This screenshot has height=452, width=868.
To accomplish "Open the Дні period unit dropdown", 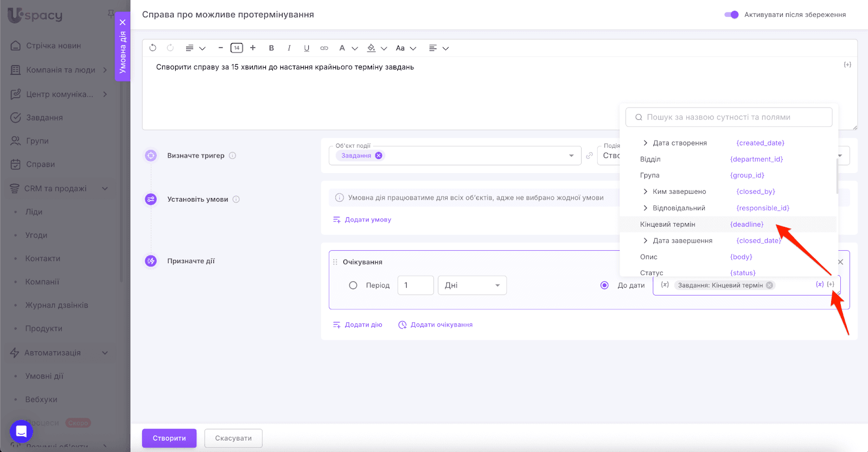I will pos(472,285).
